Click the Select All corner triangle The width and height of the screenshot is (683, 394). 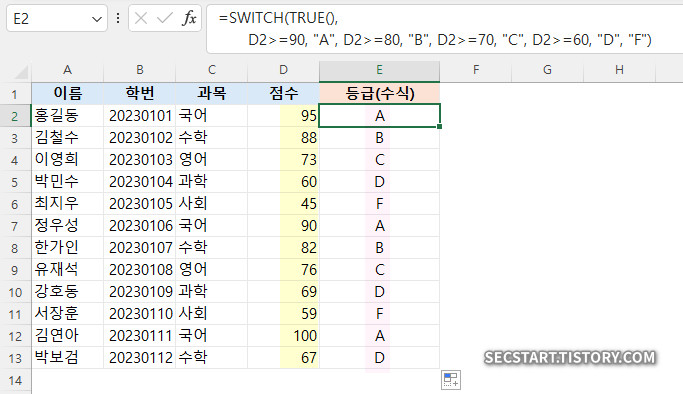tap(20, 72)
